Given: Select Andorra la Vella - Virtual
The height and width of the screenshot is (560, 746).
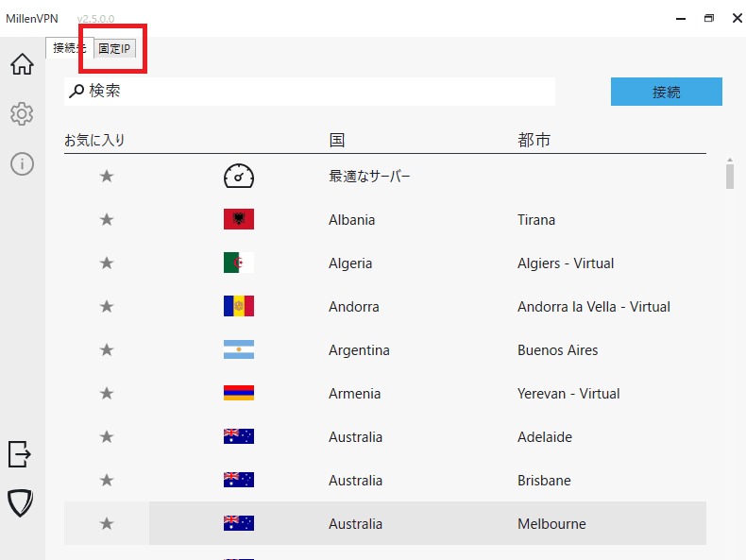Looking at the screenshot, I should point(594,307).
